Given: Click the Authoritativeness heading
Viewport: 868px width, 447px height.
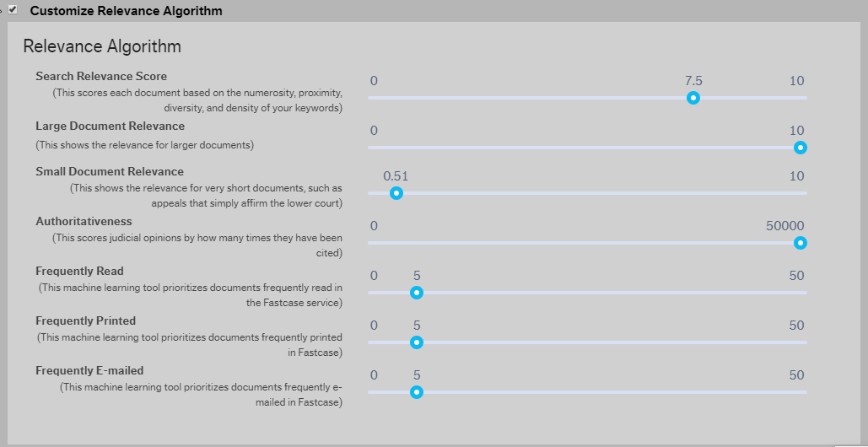Looking at the screenshot, I should pyautogui.click(x=84, y=221).
